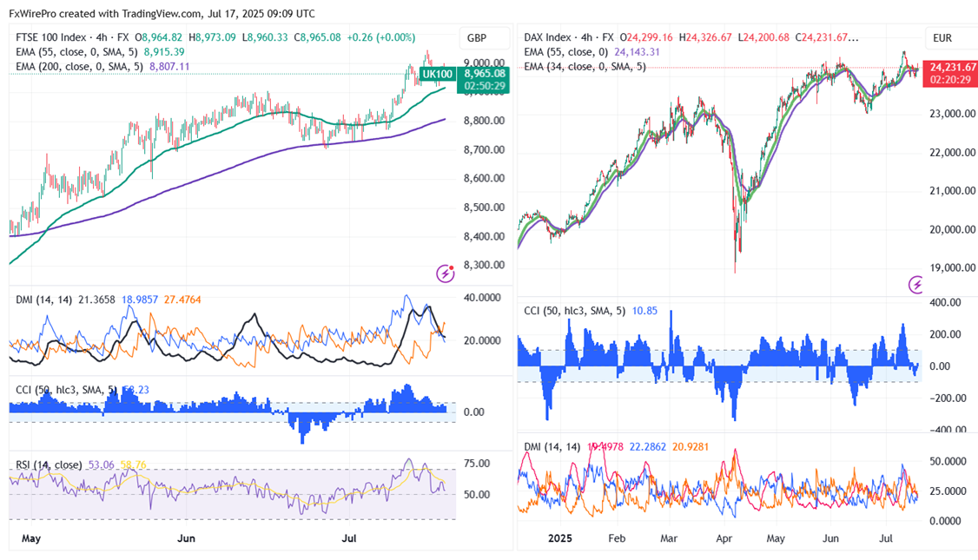Click the purple EMA 200 value 8,807.11
The height and width of the screenshot is (560, 978).
coord(169,65)
